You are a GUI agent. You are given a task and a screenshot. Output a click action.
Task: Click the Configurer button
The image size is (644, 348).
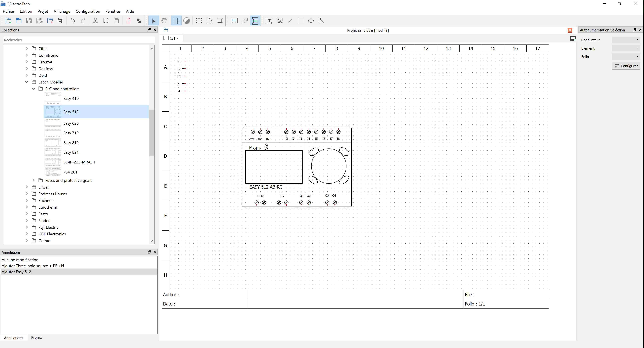[626, 66]
